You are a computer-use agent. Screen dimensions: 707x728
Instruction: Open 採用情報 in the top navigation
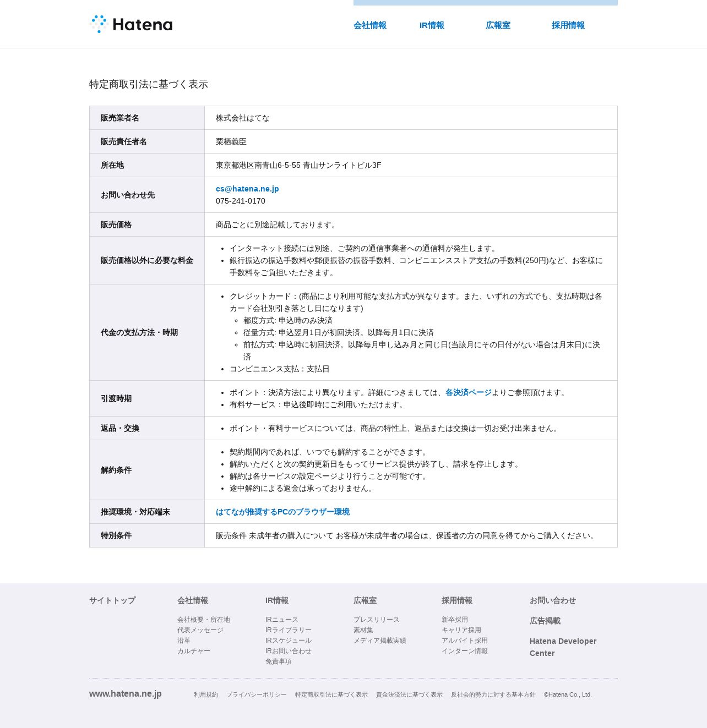[x=568, y=25]
